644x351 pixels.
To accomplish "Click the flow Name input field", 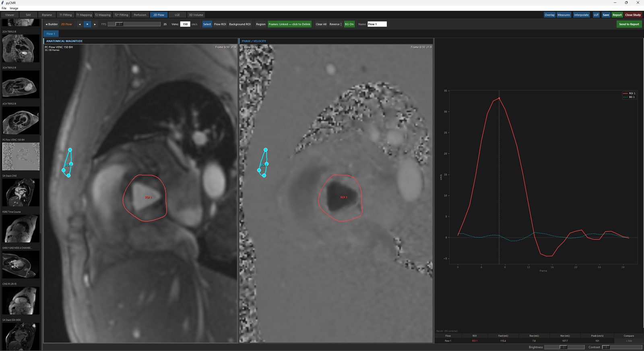I will click(x=377, y=24).
